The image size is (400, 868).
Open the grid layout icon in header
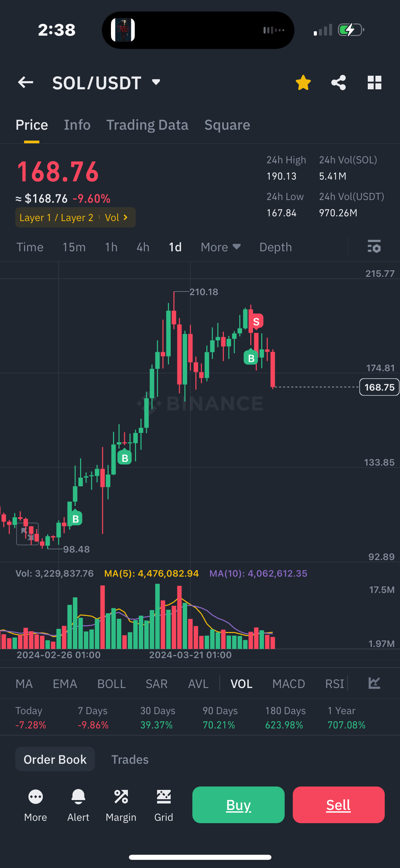[x=375, y=83]
